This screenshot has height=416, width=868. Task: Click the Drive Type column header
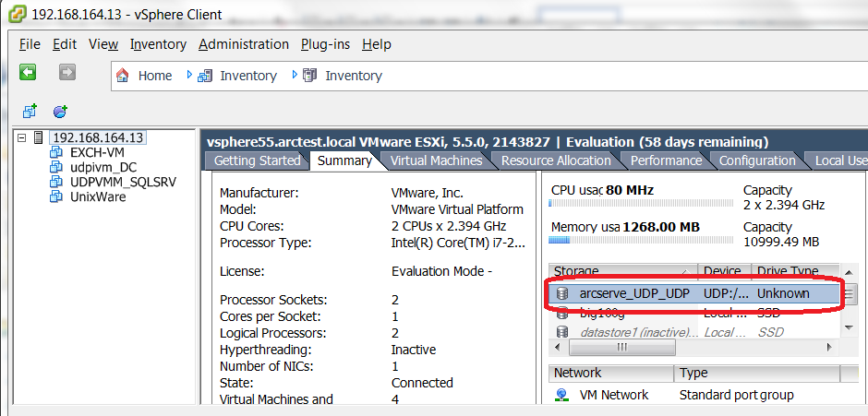coord(787,271)
